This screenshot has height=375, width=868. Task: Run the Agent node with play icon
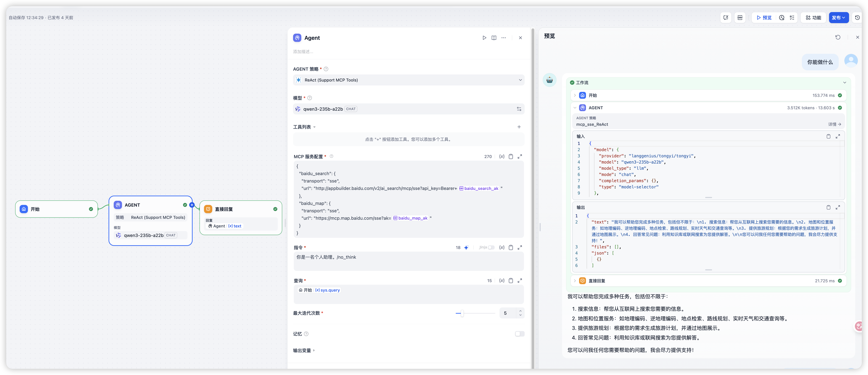point(484,38)
